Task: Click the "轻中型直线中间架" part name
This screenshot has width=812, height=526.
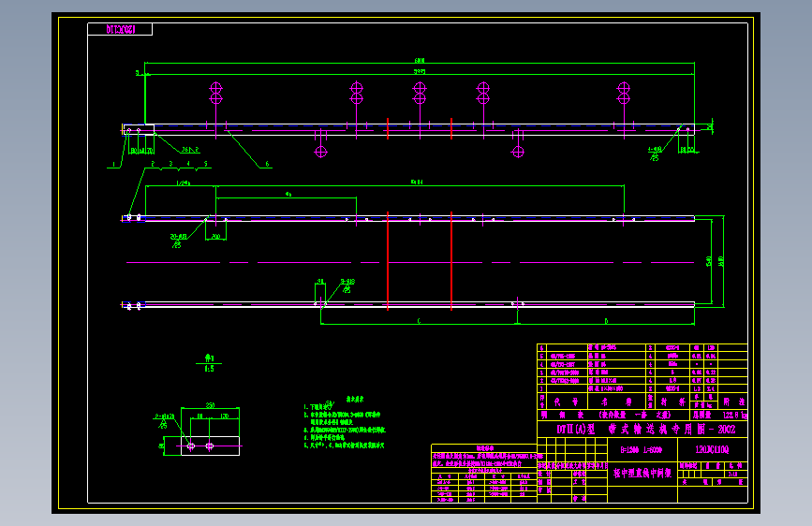Action: coord(642,473)
